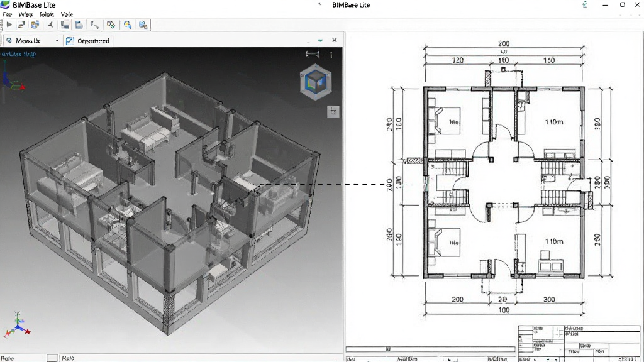Click the small polyline path toolbar icon

[94, 25]
